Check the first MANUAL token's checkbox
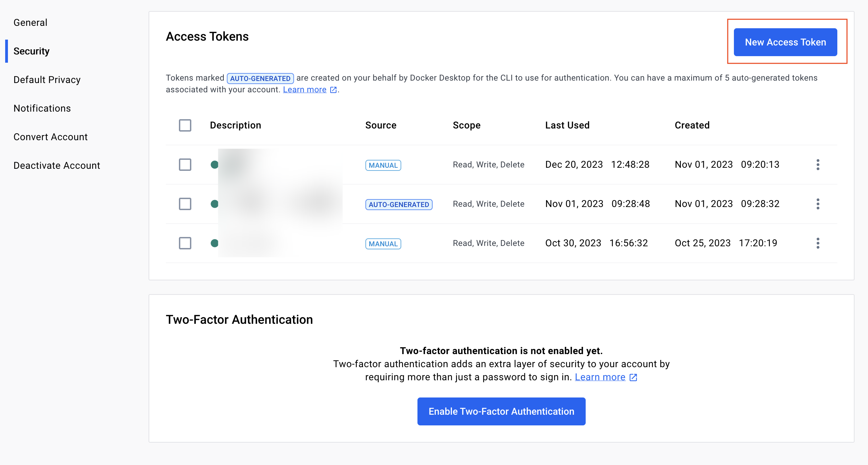Image resolution: width=868 pixels, height=465 pixels. 185,165
